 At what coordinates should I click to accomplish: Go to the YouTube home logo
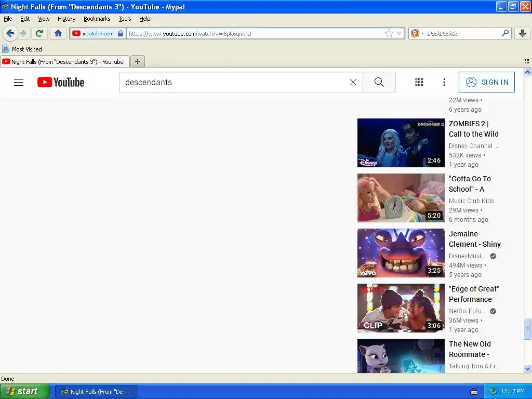pyautogui.click(x=61, y=82)
